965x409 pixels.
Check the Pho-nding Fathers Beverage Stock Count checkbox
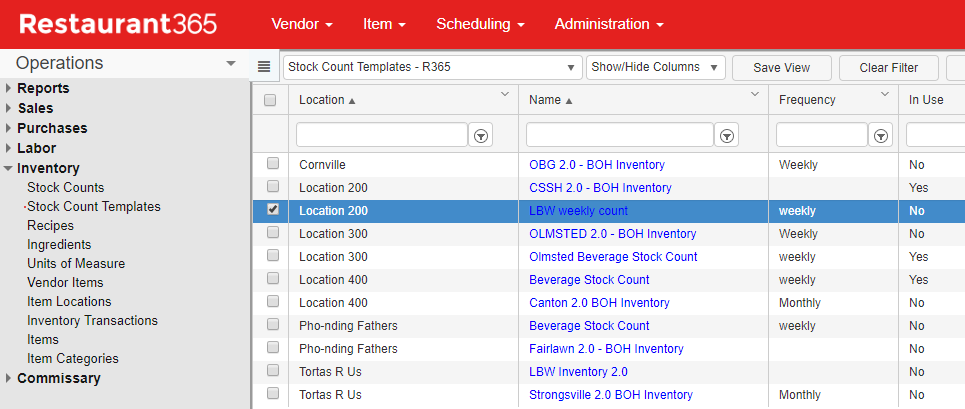273,325
